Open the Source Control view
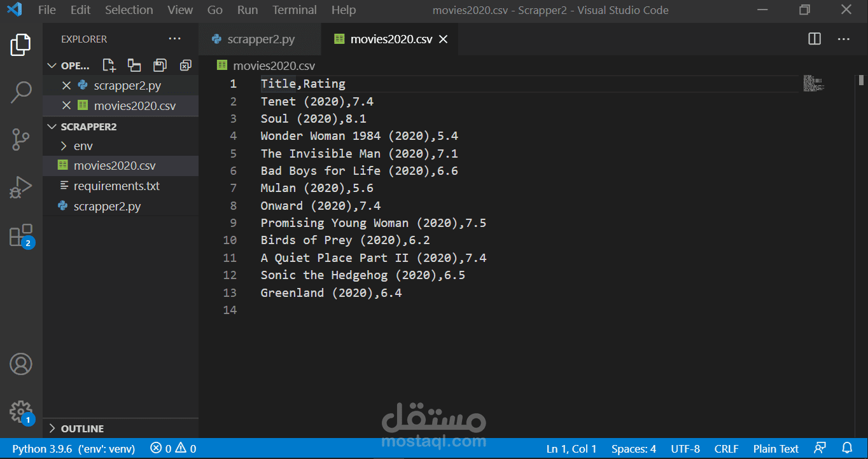Viewport: 868px width, 459px height. click(x=21, y=139)
